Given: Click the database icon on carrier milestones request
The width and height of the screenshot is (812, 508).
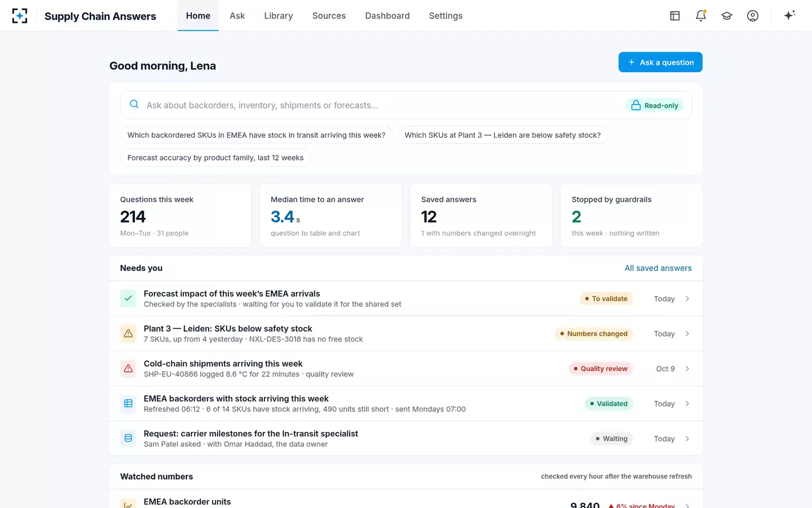Looking at the screenshot, I should pyautogui.click(x=128, y=439).
